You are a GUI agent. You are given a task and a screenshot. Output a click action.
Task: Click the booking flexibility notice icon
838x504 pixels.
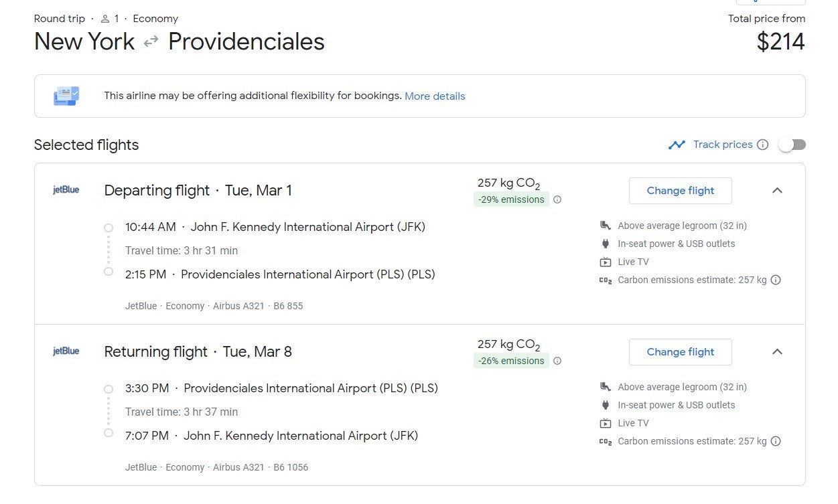tap(66, 96)
